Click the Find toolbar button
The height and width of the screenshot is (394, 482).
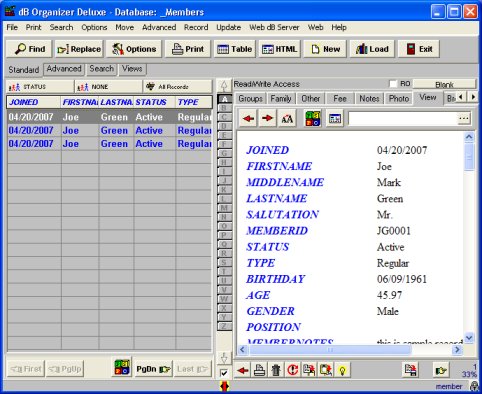[29, 49]
